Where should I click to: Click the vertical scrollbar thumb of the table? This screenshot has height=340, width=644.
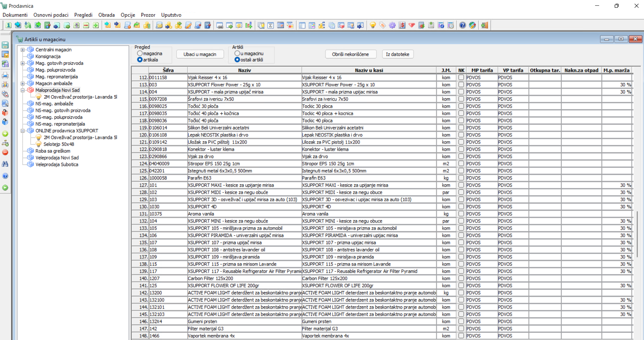(637, 234)
